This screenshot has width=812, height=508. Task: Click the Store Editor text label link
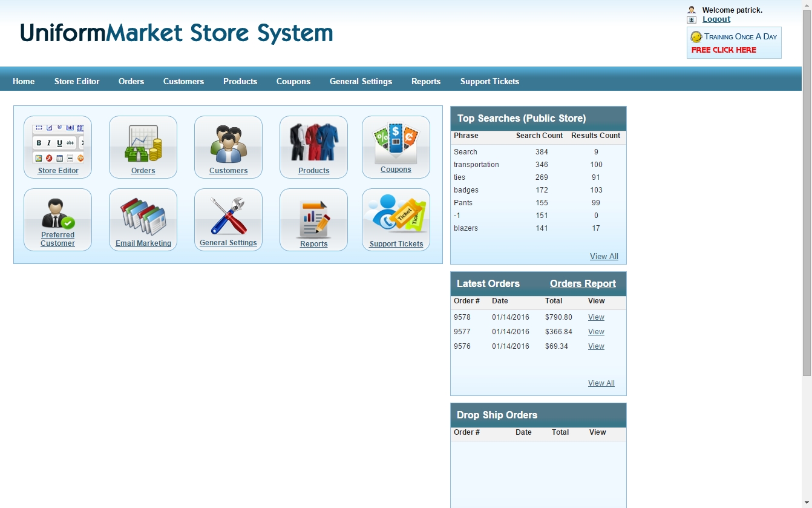click(x=58, y=171)
